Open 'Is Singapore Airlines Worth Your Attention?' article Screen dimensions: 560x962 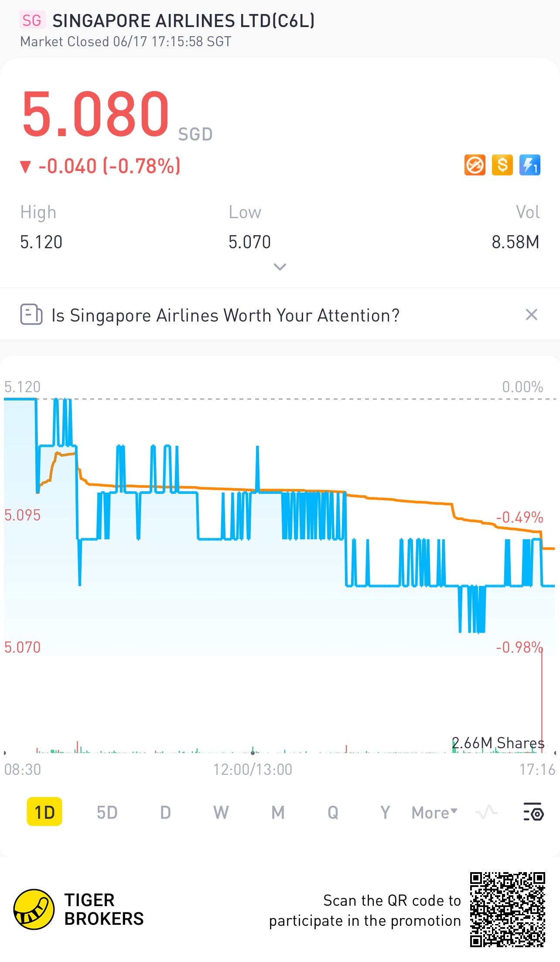tap(225, 315)
